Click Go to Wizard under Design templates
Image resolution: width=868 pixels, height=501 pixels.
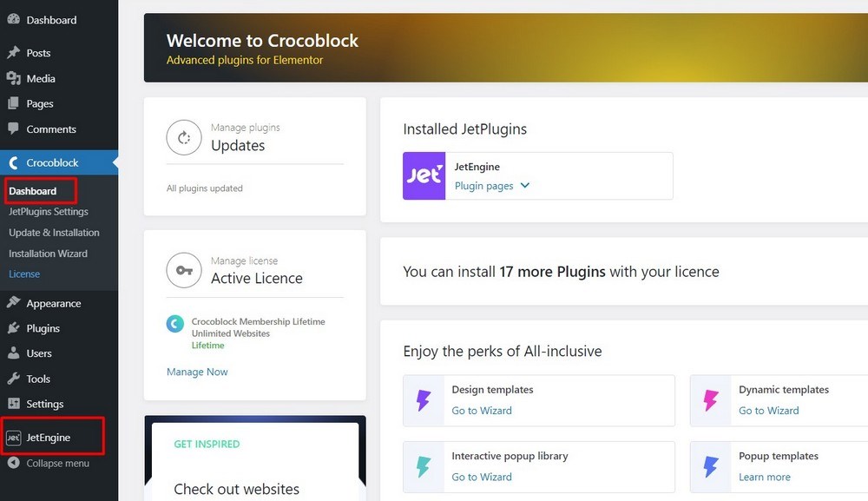point(482,411)
